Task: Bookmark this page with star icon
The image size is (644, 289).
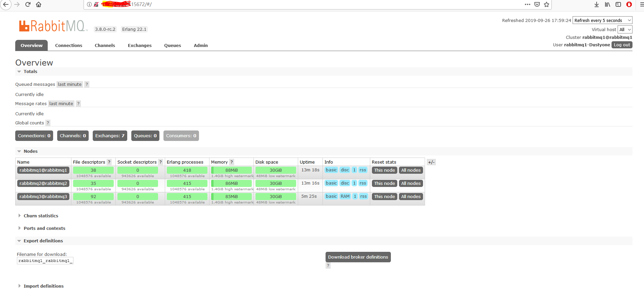Action: coord(546,4)
